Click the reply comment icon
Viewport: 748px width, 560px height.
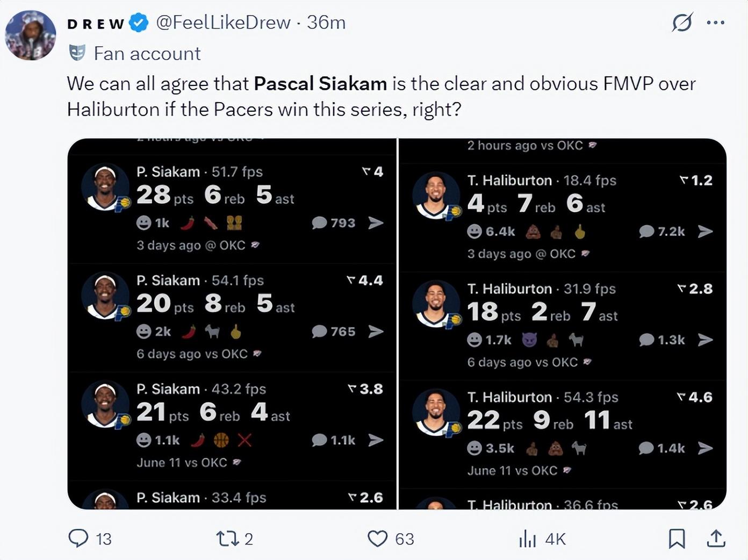[78, 538]
